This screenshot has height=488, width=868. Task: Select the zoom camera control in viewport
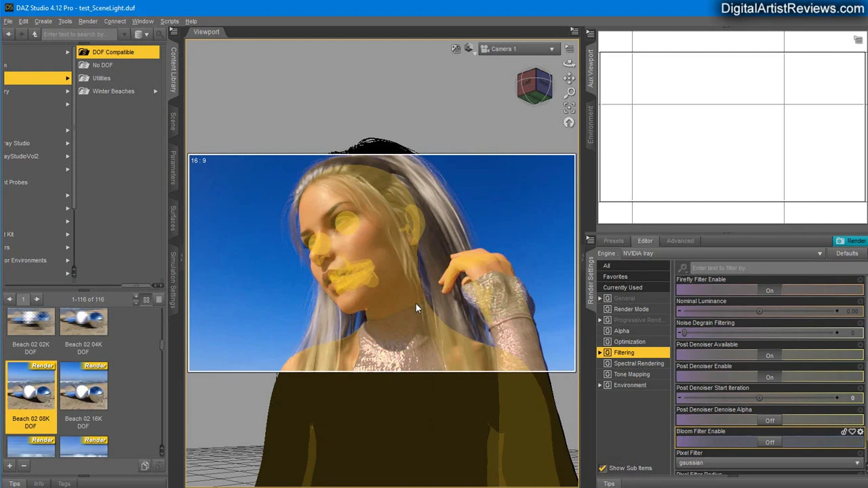(x=569, y=93)
